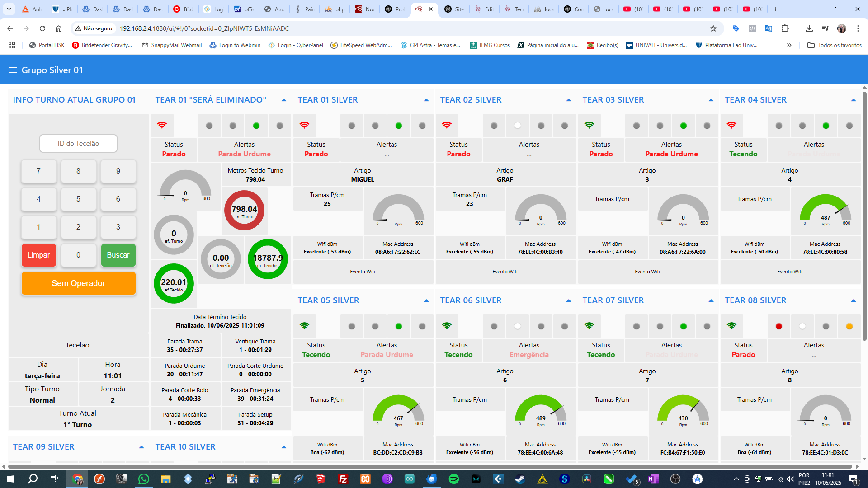
Task: Bookmark this page with the star icon
Action: (x=713, y=28)
